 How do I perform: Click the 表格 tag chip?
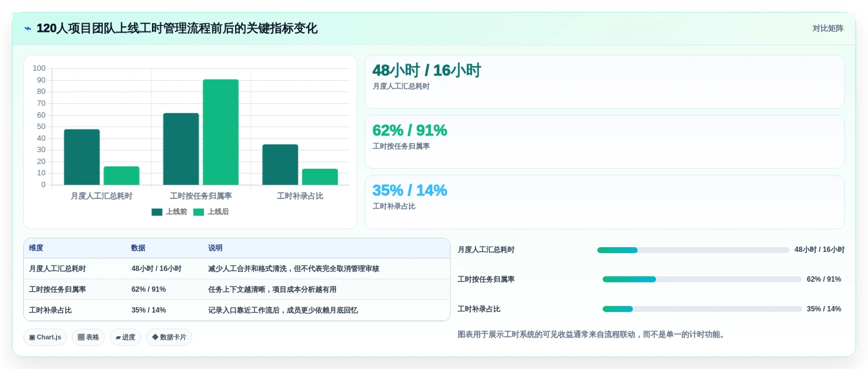tap(88, 338)
